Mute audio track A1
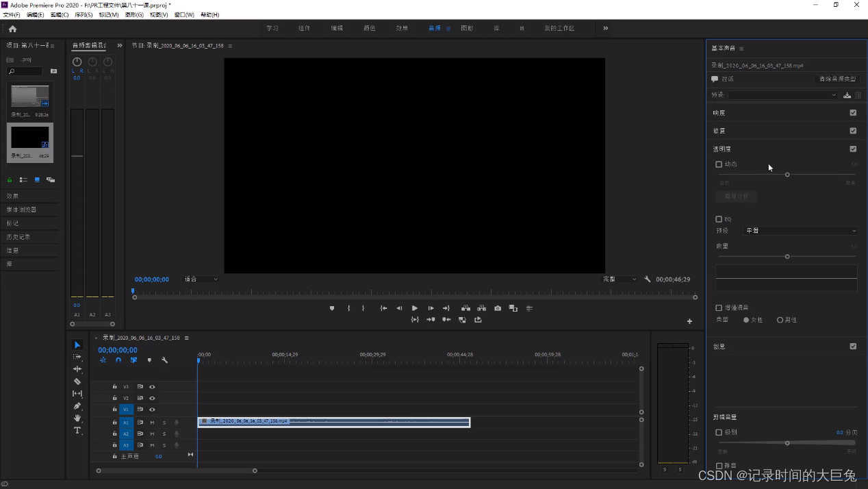The height and width of the screenshot is (489, 868). (x=152, y=423)
